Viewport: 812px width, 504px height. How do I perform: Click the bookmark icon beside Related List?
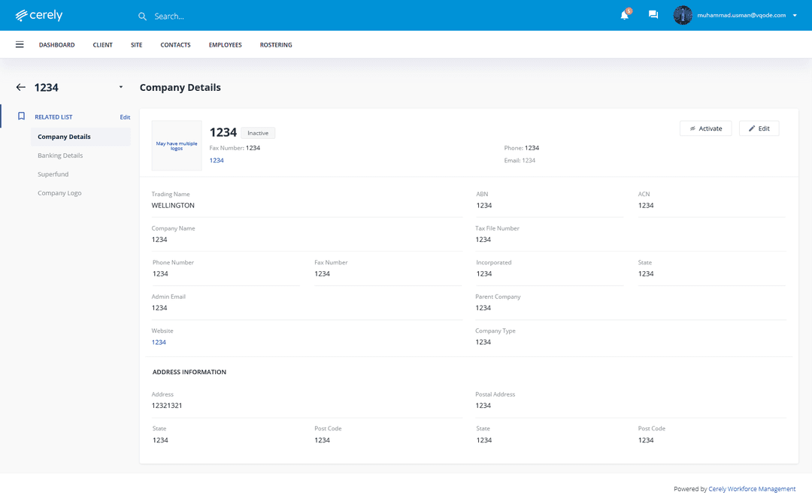(20, 116)
